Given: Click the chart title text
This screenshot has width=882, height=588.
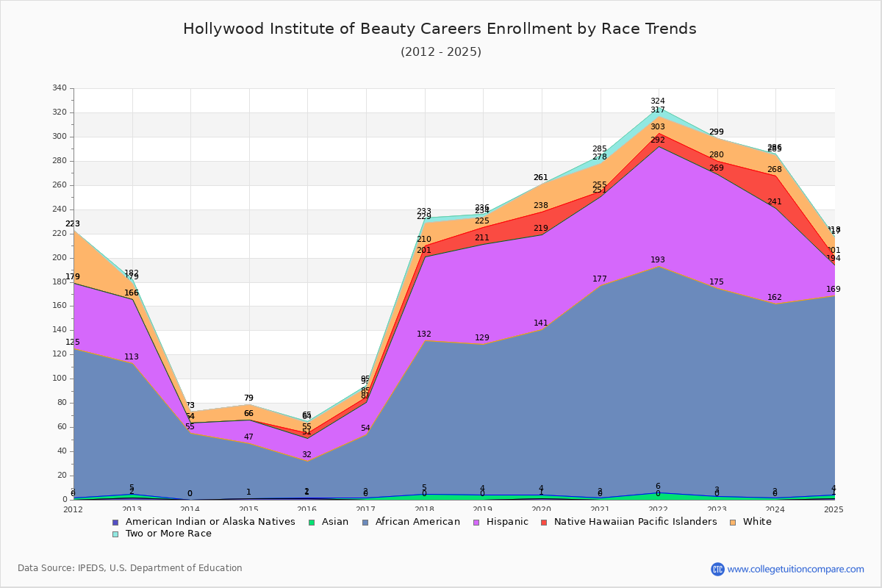Looking at the screenshot, I should (440, 29).
